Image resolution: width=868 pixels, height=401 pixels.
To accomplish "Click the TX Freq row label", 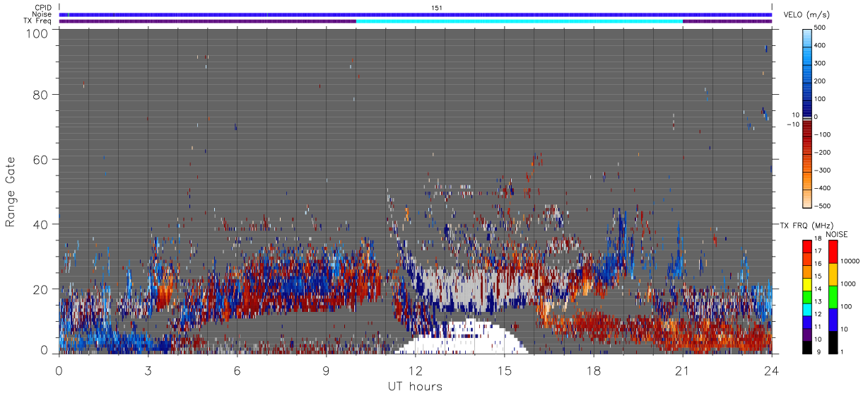I will tap(38, 21).
